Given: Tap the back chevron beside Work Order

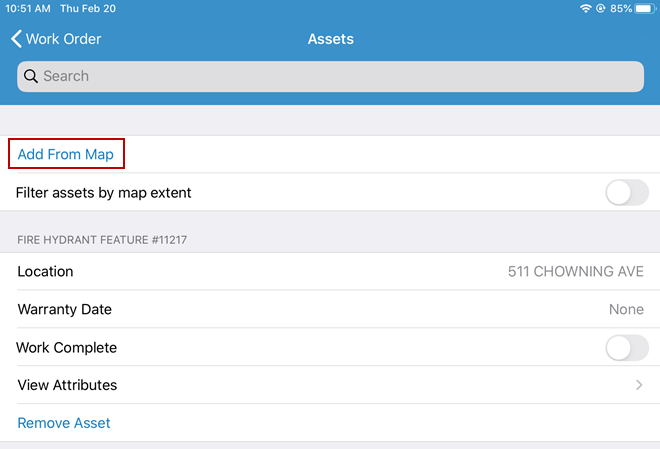Looking at the screenshot, I should 16,39.
